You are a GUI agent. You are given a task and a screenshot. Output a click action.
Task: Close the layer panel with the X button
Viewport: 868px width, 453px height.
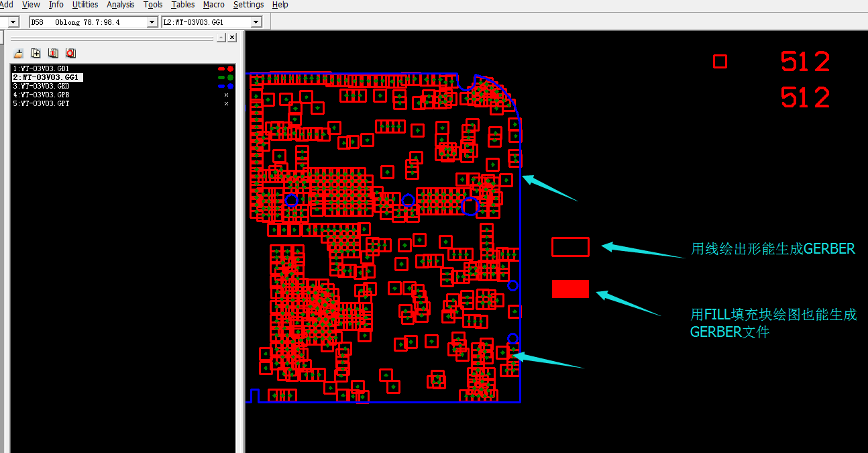click(x=232, y=38)
